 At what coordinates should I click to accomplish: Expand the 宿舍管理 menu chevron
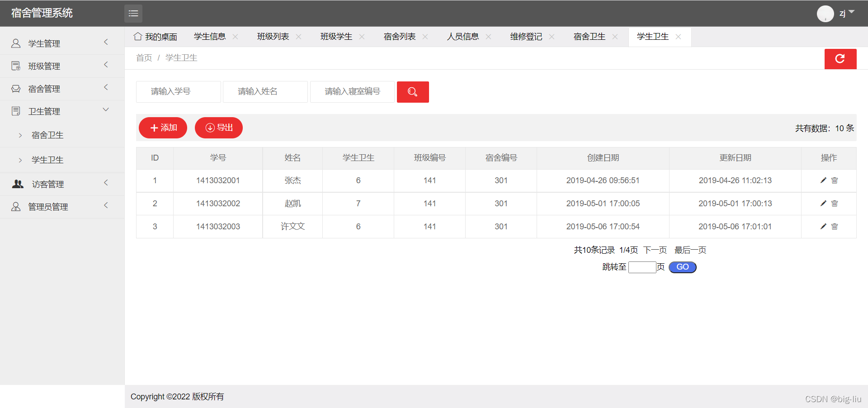pyautogui.click(x=106, y=87)
